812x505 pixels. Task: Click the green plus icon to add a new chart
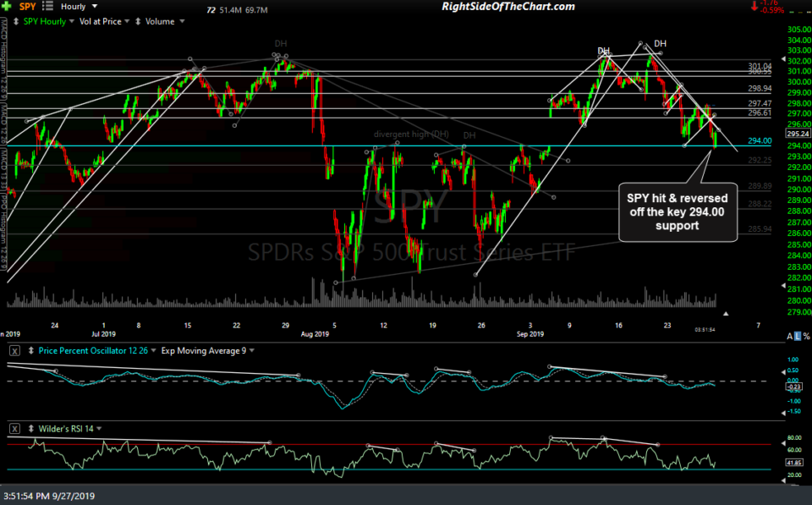coord(6,5)
